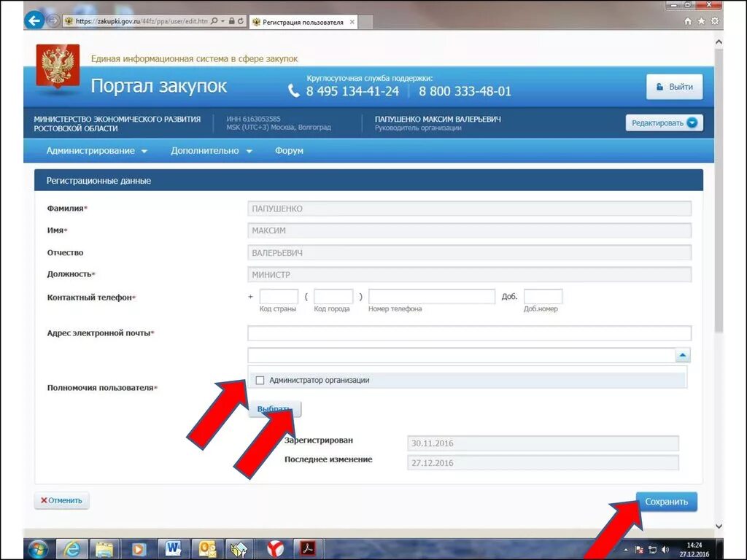
Task: Click the Action Center flag tray icon
Action: tap(639, 550)
